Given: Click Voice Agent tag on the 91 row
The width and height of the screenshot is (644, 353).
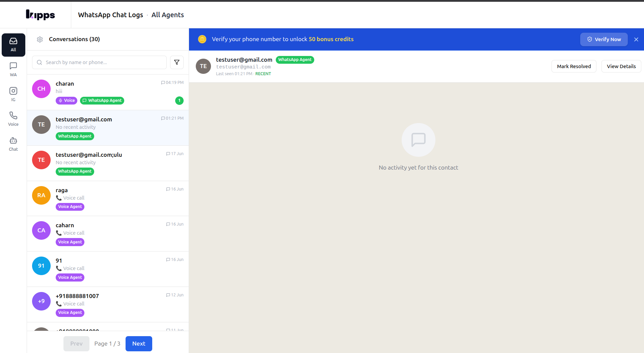Looking at the screenshot, I should [x=70, y=277].
